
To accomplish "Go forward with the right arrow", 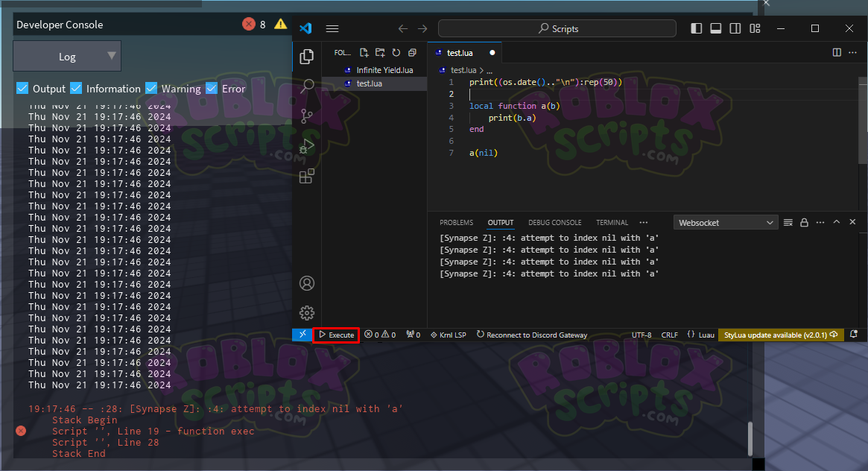I will tap(422, 29).
